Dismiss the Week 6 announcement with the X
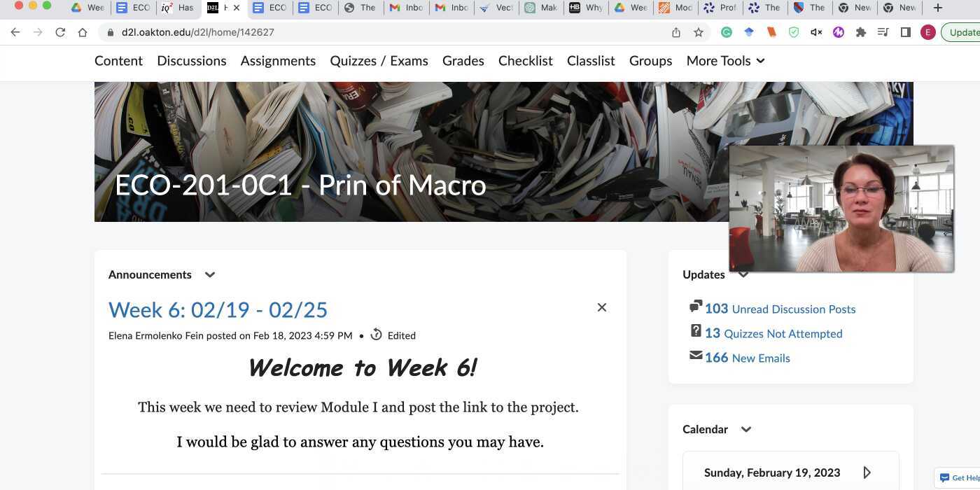 tap(601, 307)
